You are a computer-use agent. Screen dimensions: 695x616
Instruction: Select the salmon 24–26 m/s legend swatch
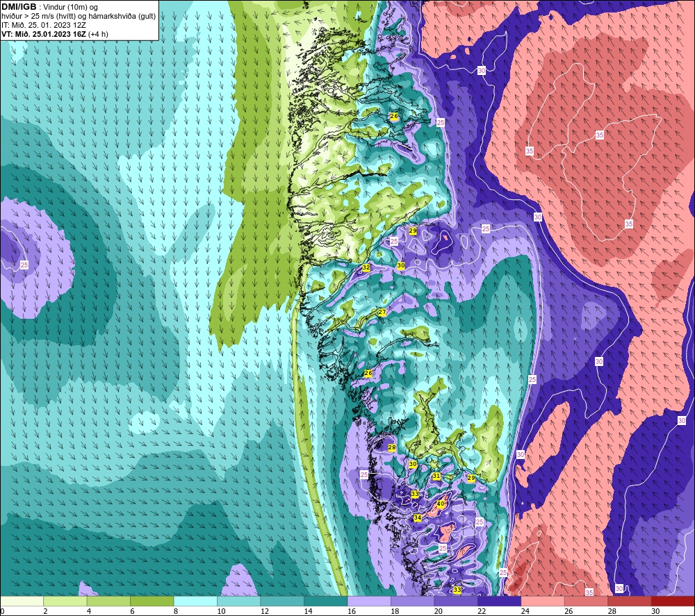tap(543, 601)
